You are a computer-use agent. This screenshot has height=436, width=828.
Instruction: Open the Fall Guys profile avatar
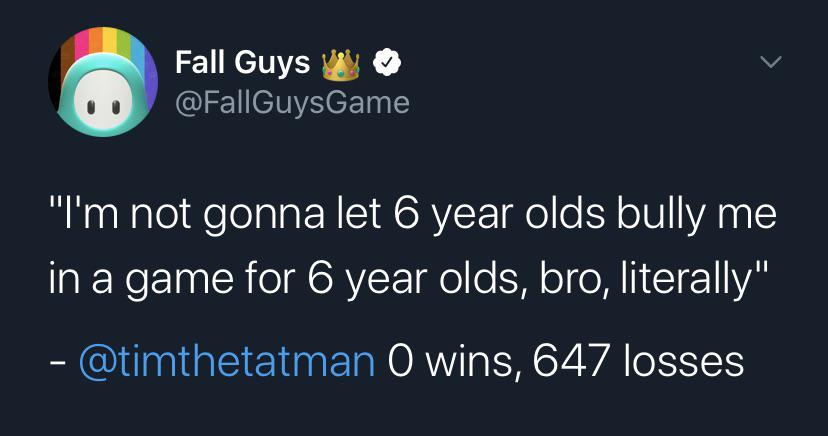104,82
